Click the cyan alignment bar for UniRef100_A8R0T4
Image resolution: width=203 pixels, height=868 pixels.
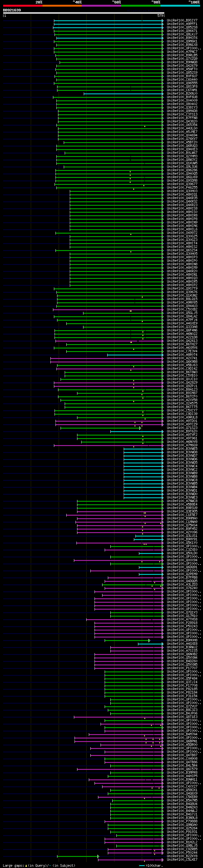pyautogui.click(x=135, y=355)
